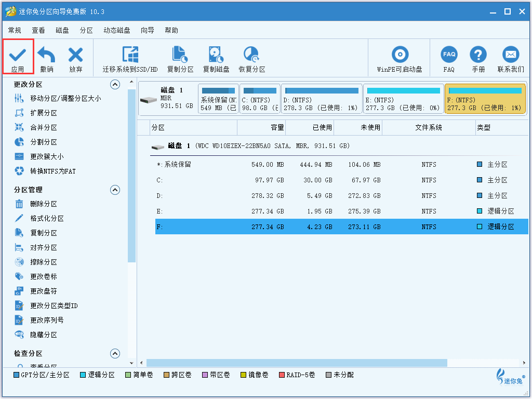This screenshot has width=532, height=399.
Task: Open the 查看 menu
Action: pyautogui.click(x=38, y=31)
